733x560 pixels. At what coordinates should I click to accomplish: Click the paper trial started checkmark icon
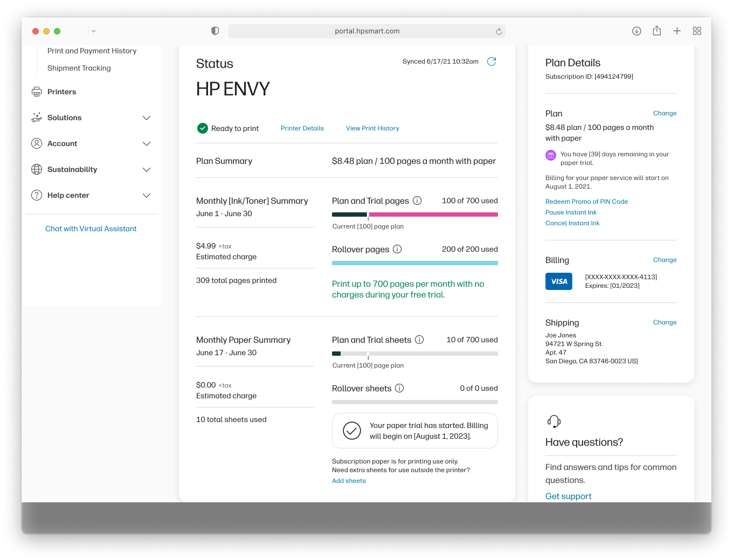tap(352, 431)
